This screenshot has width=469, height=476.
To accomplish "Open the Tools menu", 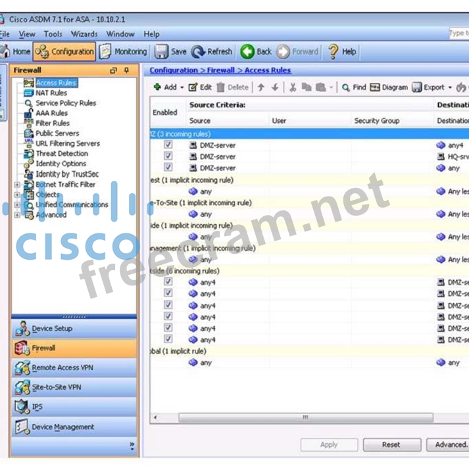I will [x=53, y=34].
